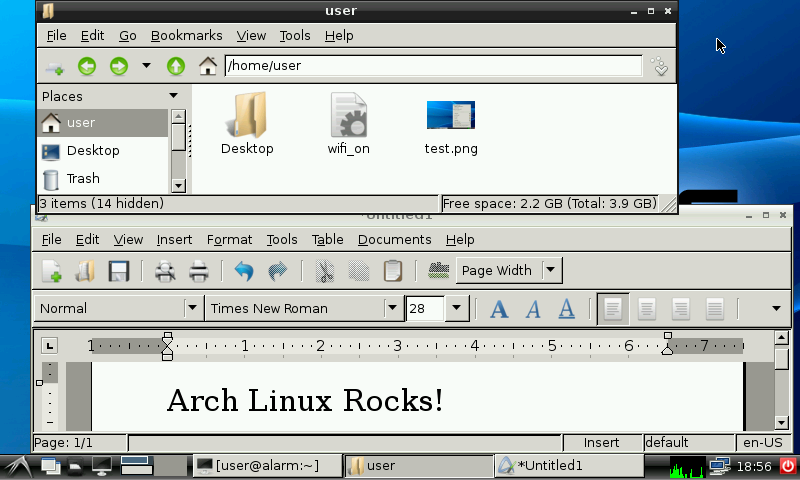800x480 pixels.
Task: Open Bookmarks menu in file manager
Action: pyautogui.click(x=186, y=36)
